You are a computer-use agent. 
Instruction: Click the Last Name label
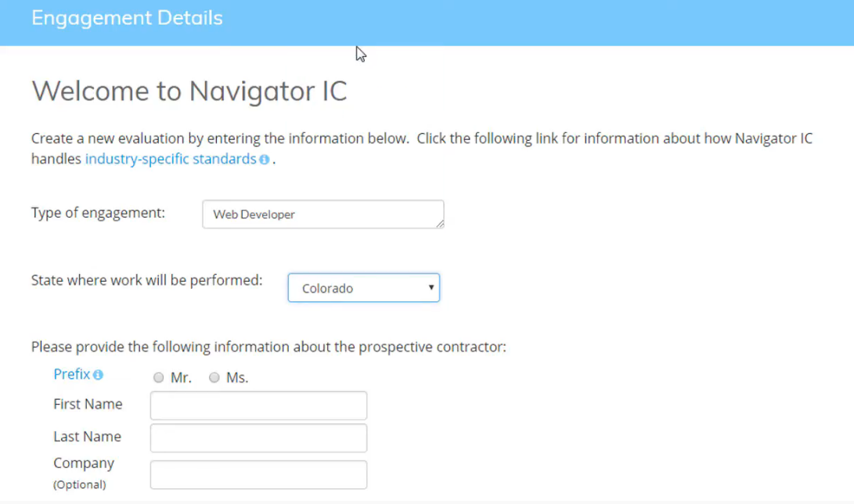(87, 437)
